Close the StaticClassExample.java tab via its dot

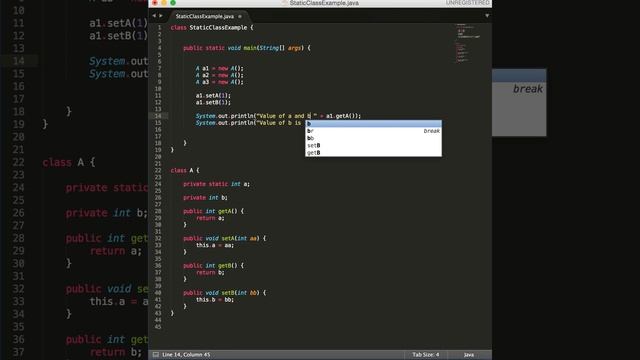(240, 16)
